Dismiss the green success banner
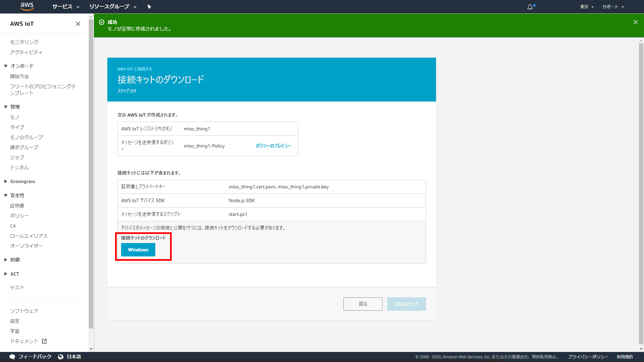The width and height of the screenshot is (644, 362). point(635,22)
